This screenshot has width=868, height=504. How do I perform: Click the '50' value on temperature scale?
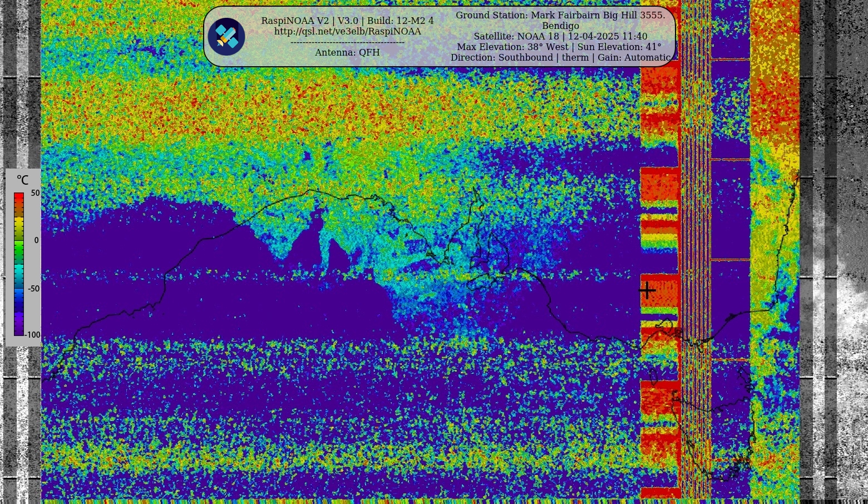[36, 194]
